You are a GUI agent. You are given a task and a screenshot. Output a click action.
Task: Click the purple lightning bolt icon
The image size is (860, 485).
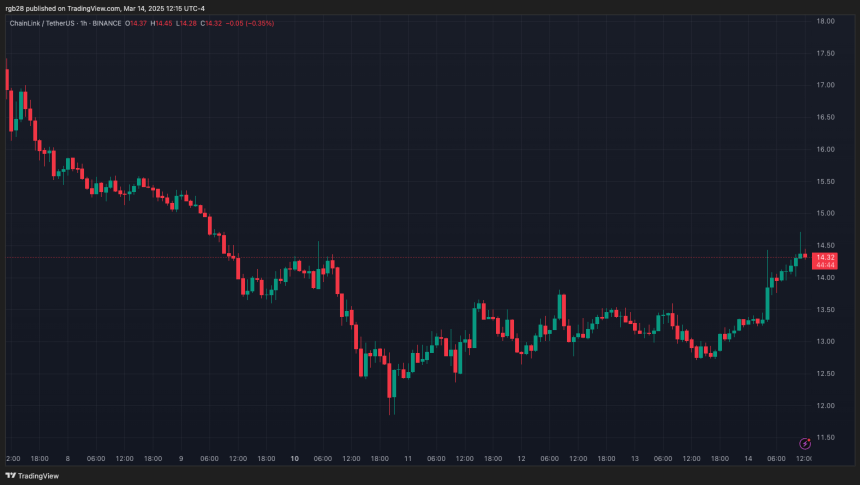[x=805, y=442]
